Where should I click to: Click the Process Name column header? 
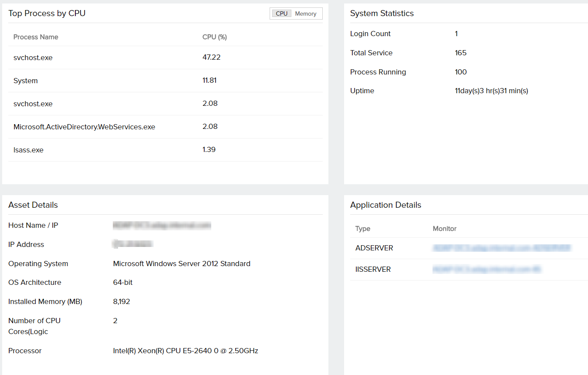coord(36,37)
